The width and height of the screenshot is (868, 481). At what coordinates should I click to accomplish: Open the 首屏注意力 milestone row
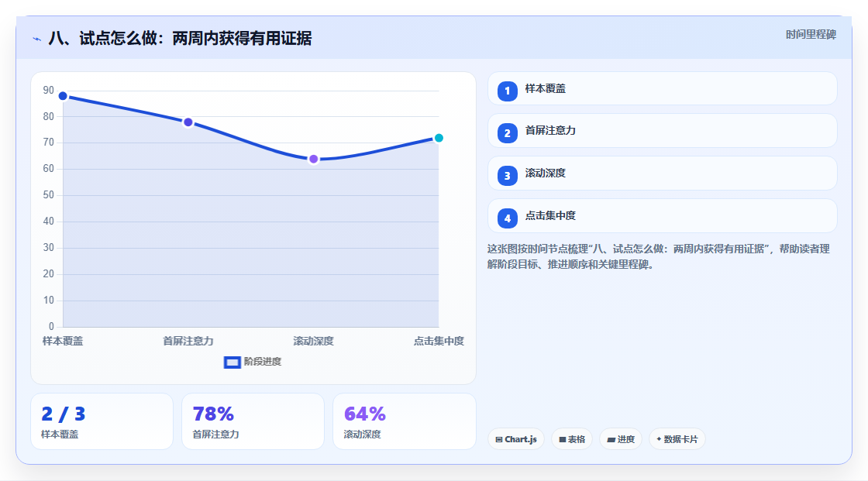[662, 131]
